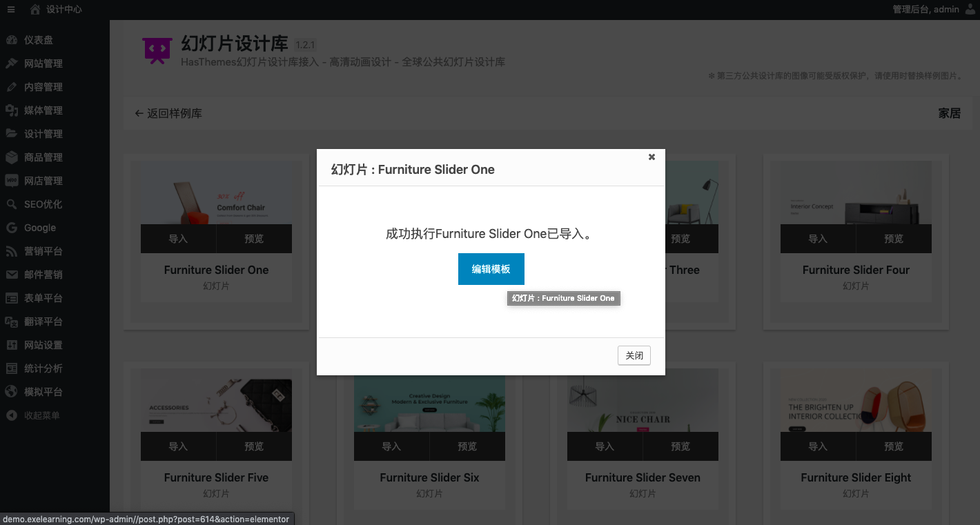Click the 网站设置 settings icon

tap(12, 345)
